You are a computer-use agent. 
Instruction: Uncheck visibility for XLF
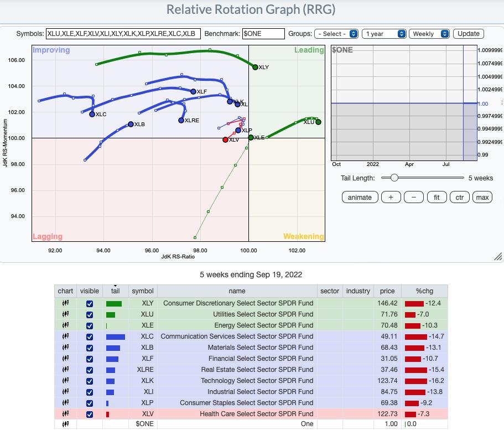point(90,359)
